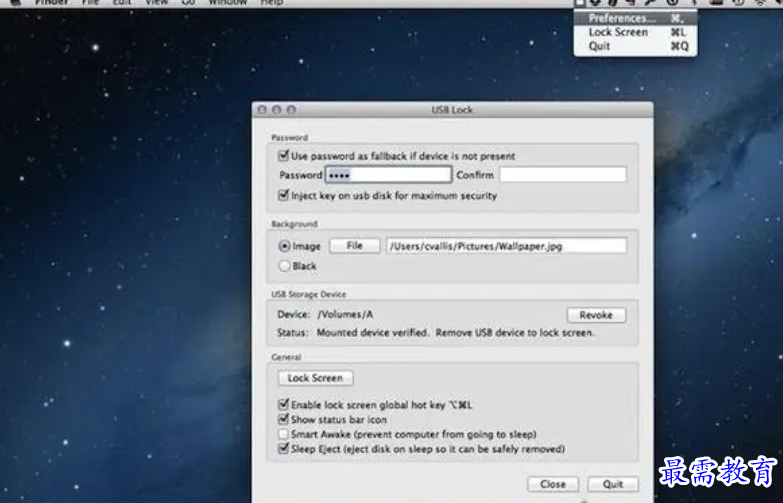Click the USB Lock window title

452,110
